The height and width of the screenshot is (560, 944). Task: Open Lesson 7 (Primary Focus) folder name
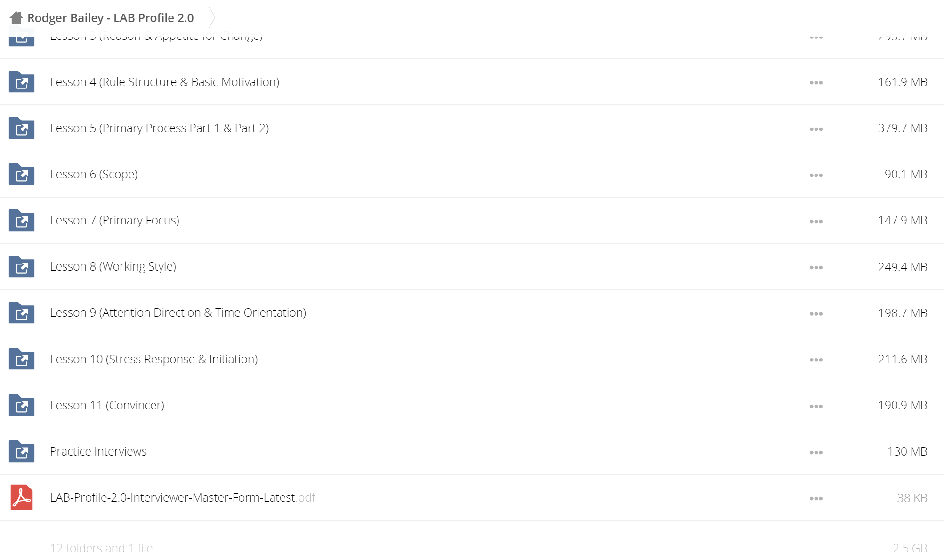(x=114, y=220)
